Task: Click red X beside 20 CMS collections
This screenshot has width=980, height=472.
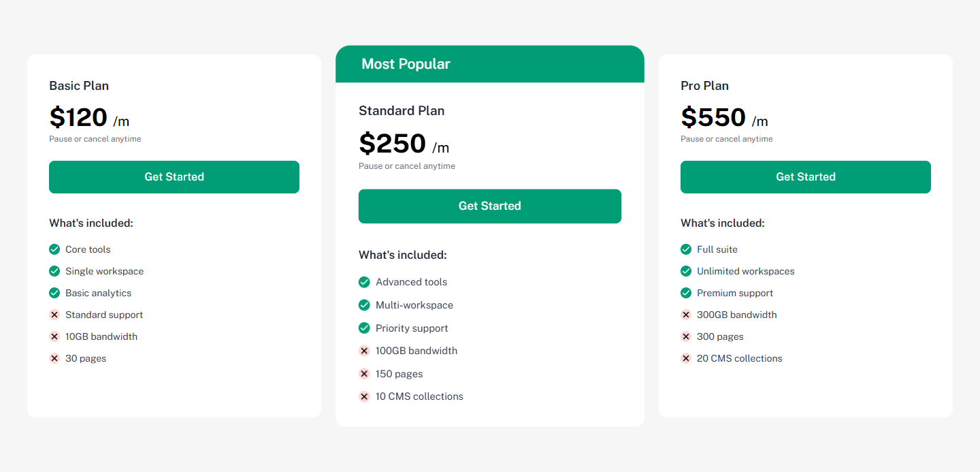Action: [686, 358]
